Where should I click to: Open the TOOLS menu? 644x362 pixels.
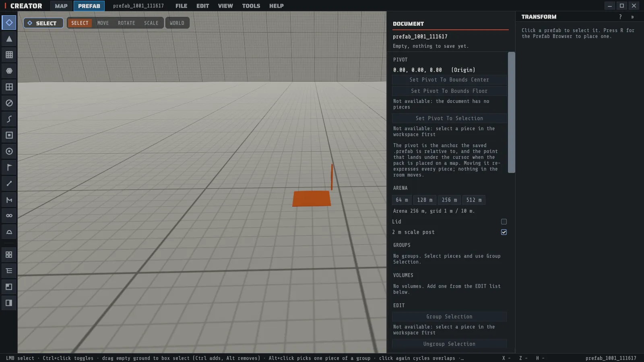(x=251, y=6)
